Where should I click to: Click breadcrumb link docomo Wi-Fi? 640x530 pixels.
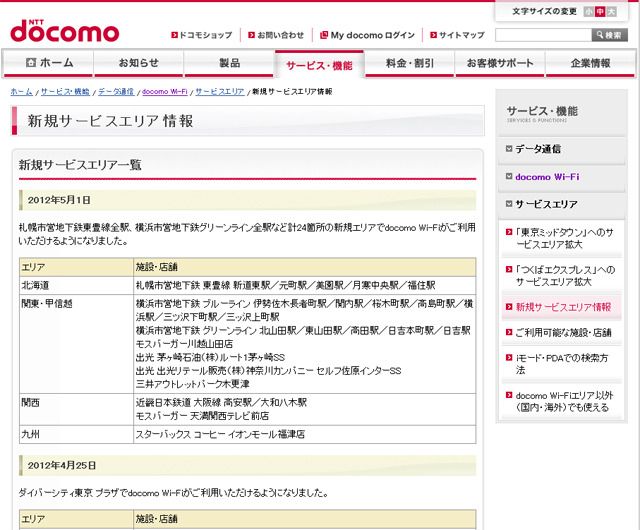click(x=164, y=92)
